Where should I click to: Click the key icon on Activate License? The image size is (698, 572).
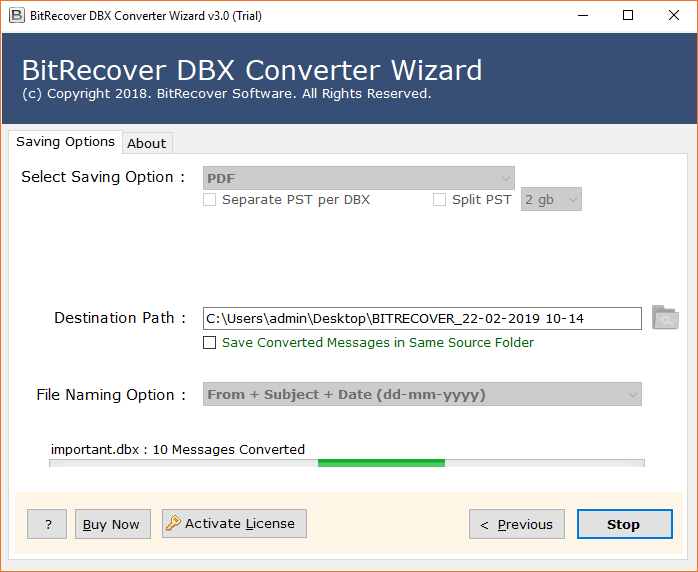point(173,523)
